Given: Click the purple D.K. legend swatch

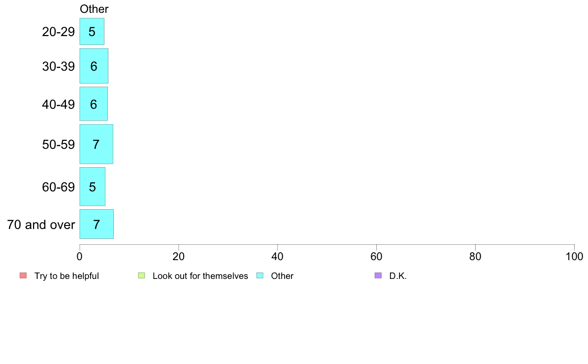Looking at the screenshot, I should pos(378,275).
